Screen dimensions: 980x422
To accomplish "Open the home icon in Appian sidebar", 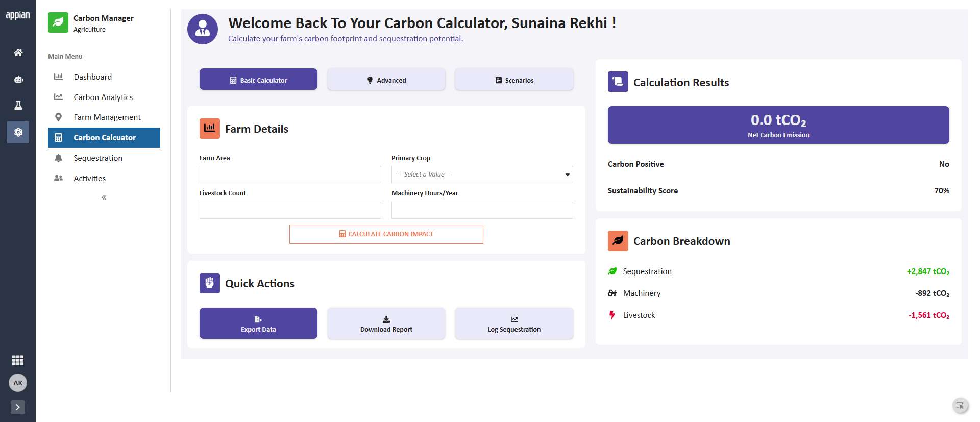I will coord(18,53).
